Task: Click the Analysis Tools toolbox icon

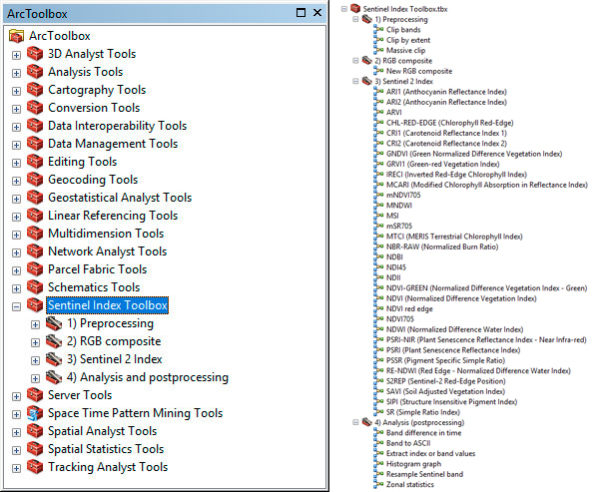Action: pos(35,72)
